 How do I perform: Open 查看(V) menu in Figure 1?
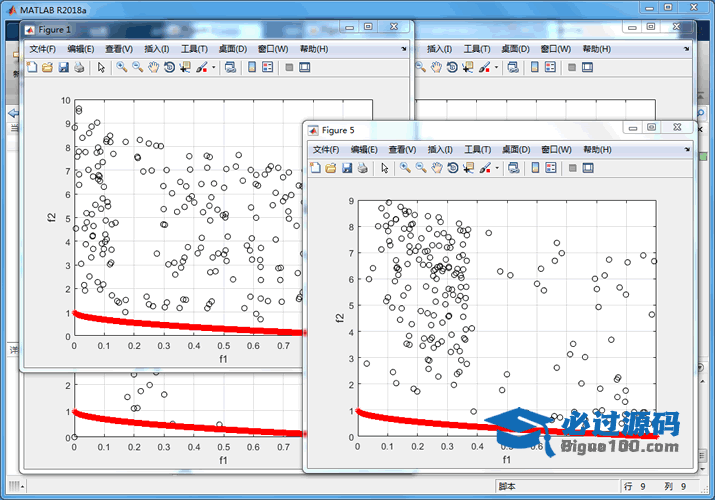[x=119, y=49]
